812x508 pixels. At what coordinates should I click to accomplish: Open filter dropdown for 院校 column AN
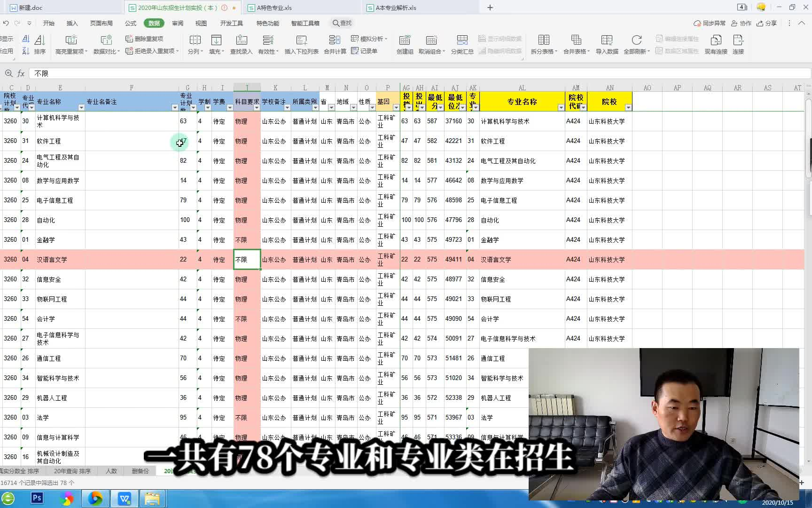[x=628, y=108]
